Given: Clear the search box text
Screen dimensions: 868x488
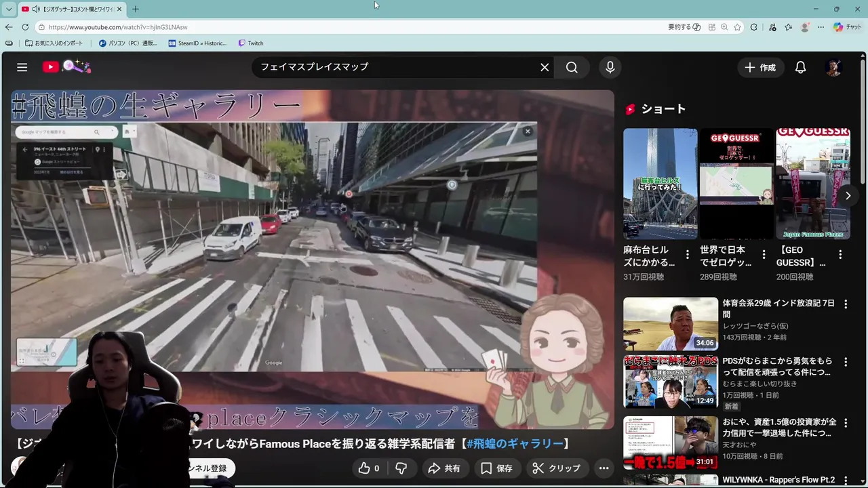Looking at the screenshot, I should 545,67.
